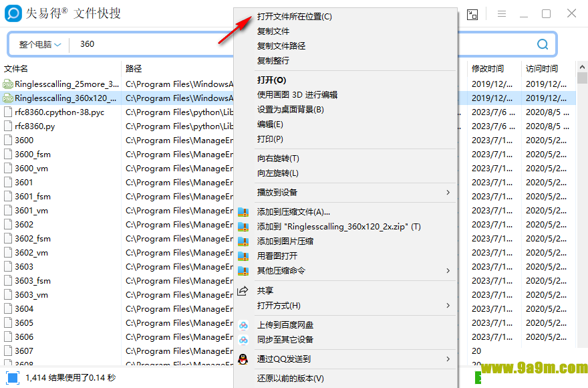Click the blue square status bar icon
Viewport: 588px width, 388px height.
click(13, 378)
